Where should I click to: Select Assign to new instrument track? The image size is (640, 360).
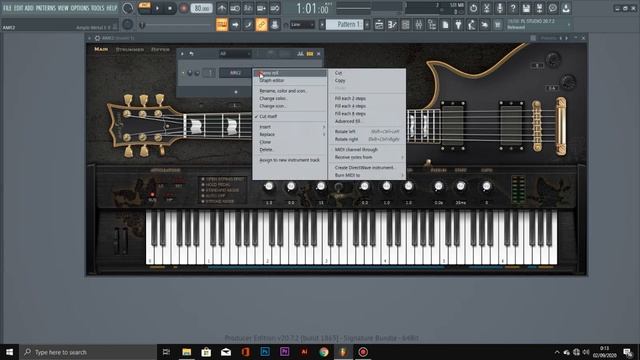pos(289,160)
